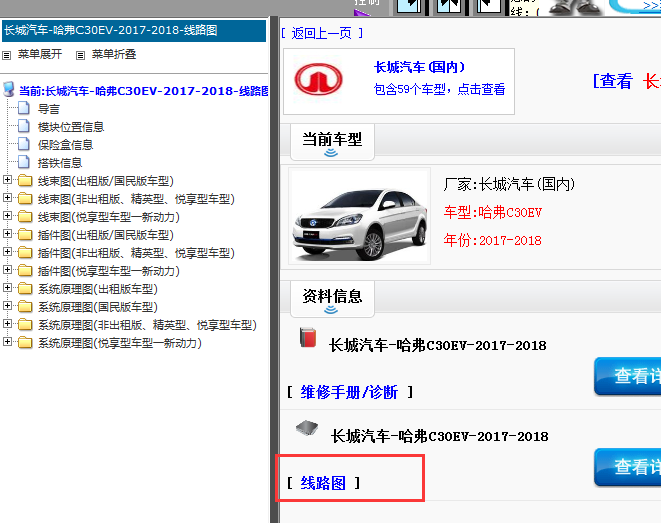Click folder icon for 插件图(悦享型车型一新动力)
Image resolution: width=661 pixels, height=523 pixels.
[x=25, y=271]
